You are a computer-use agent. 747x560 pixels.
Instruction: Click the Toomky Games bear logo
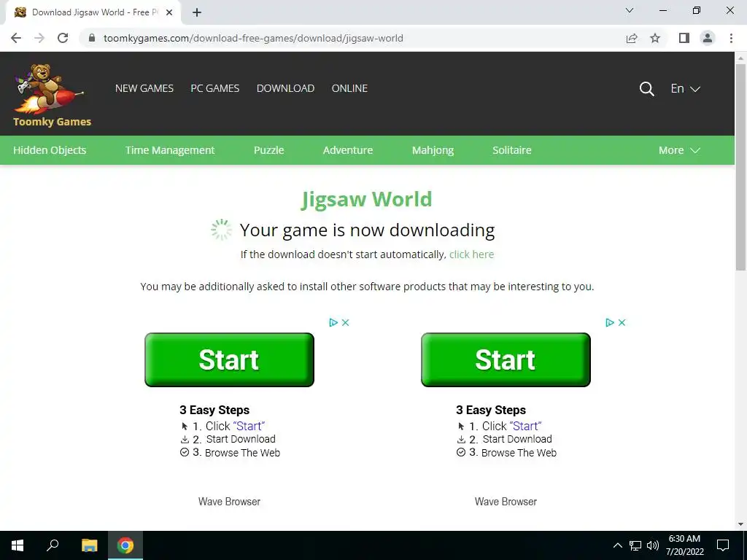click(52, 95)
